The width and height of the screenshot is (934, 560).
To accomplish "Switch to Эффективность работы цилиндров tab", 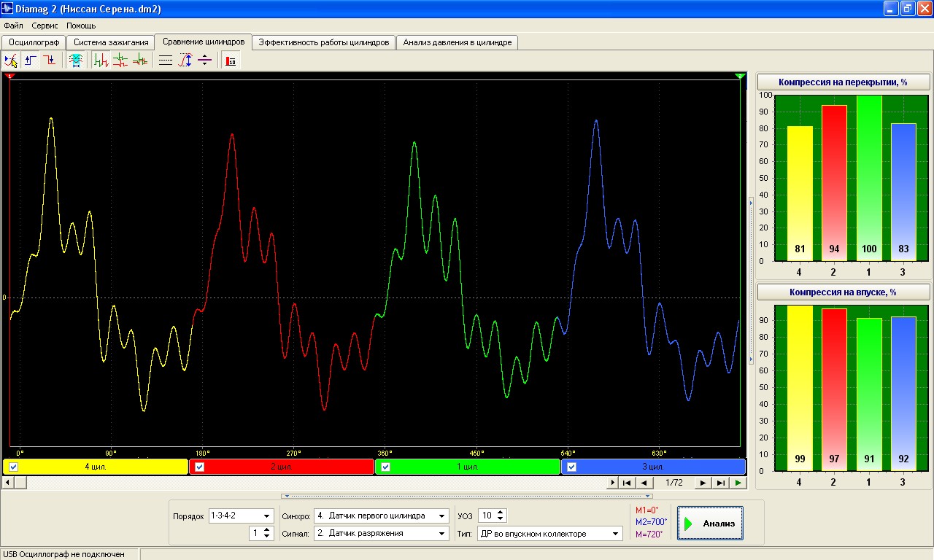I will pyautogui.click(x=324, y=42).
